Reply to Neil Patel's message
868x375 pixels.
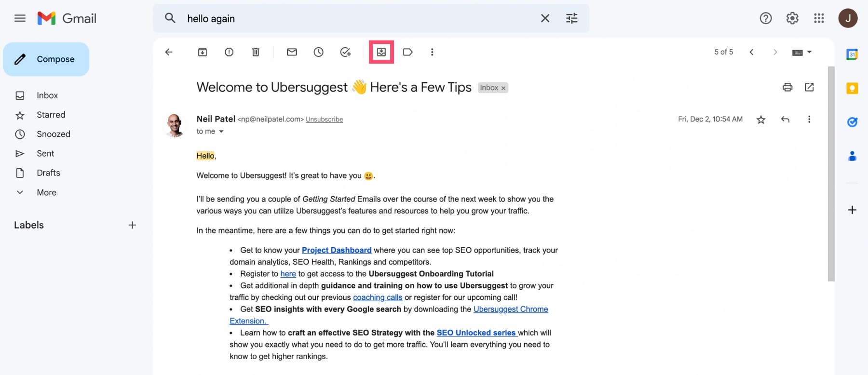tap(785, 120)
